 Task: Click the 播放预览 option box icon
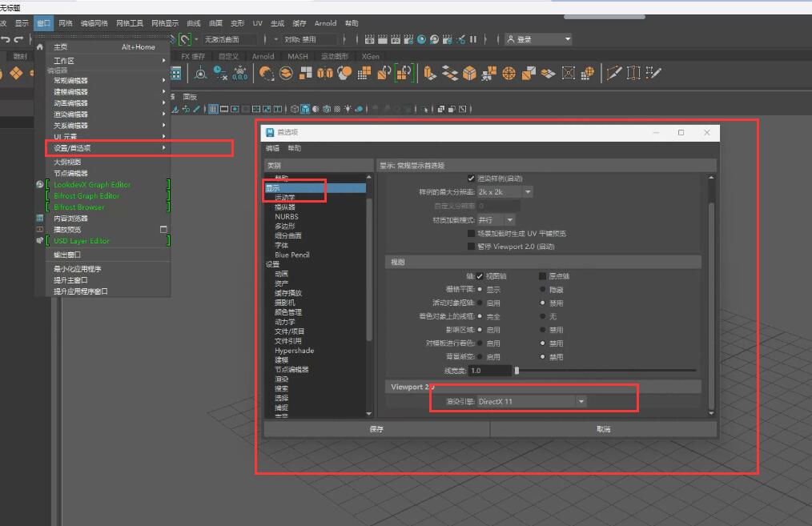163,229
